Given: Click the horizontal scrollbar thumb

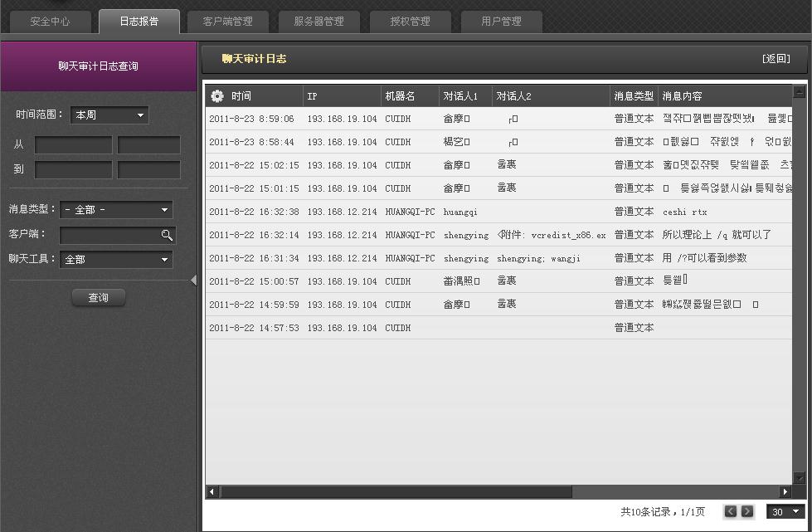Looking at the screenshot, I should [x=396, y=491].
